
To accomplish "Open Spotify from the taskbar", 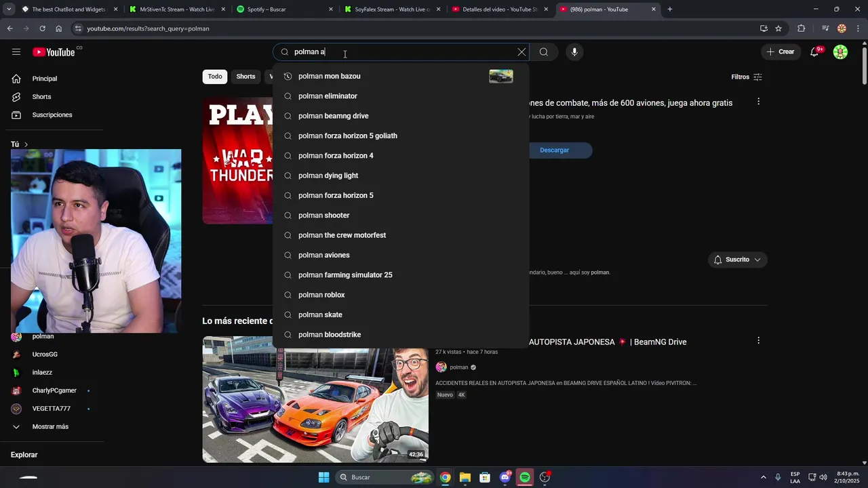I will [525, 477].
